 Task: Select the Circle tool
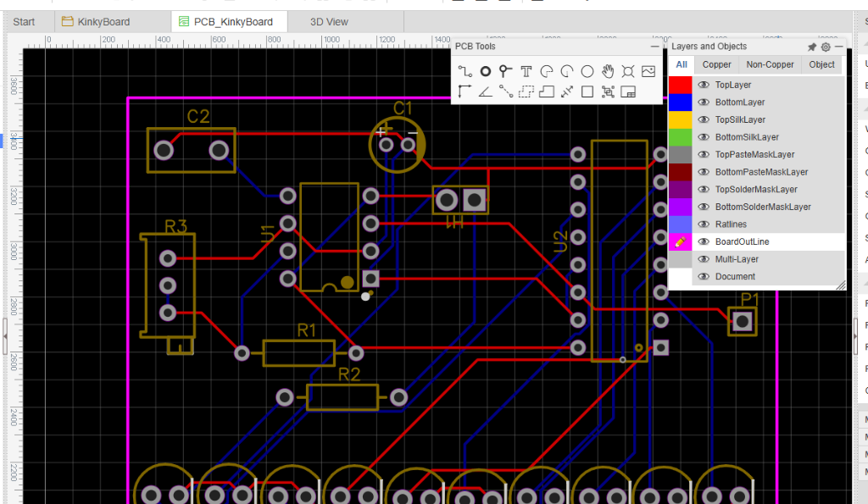(587, 71)
